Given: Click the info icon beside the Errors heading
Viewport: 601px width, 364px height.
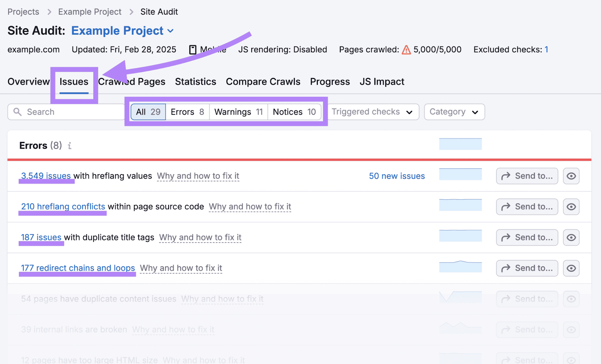Looking at the screenshot, I should (x=69, y=146).
